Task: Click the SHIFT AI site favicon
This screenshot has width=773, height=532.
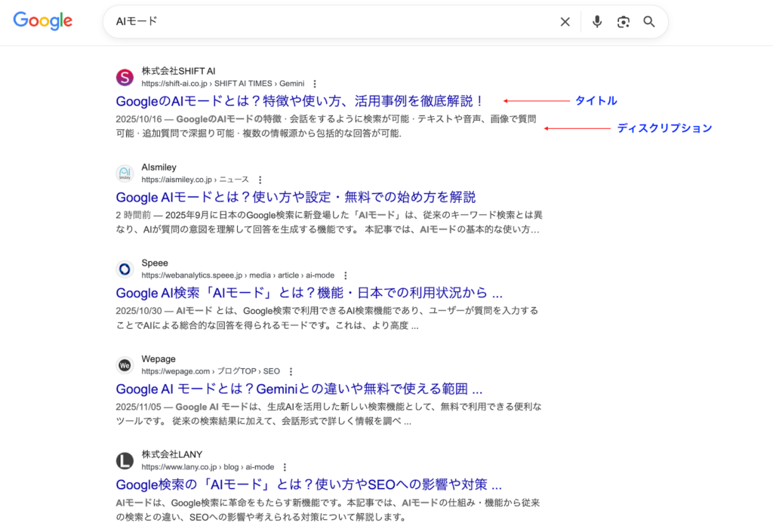Action: coord(125,77)
